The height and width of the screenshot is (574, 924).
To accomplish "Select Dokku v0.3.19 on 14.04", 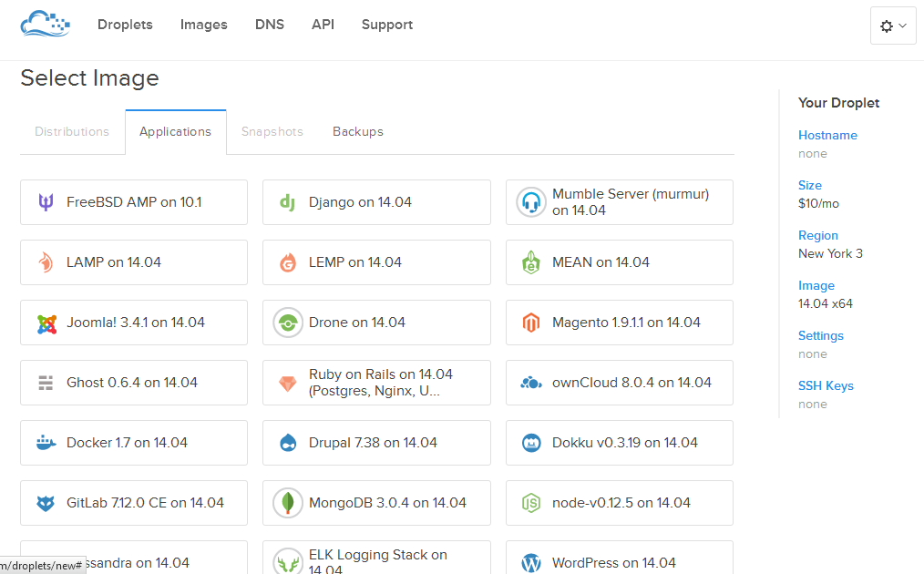I will pos(620,443).
